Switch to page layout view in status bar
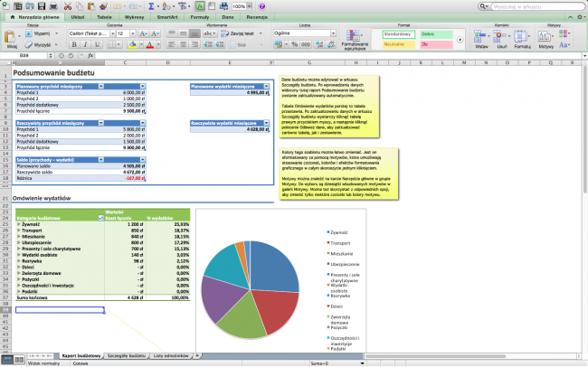Screen dimensions: 588x367 click(19, 360)
